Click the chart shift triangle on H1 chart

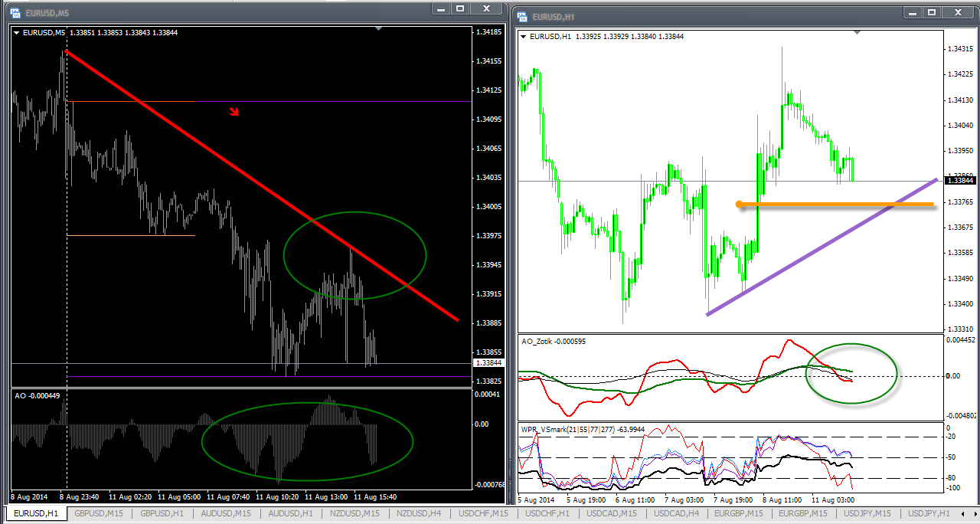pyautogui.click(x=857, y=32)
